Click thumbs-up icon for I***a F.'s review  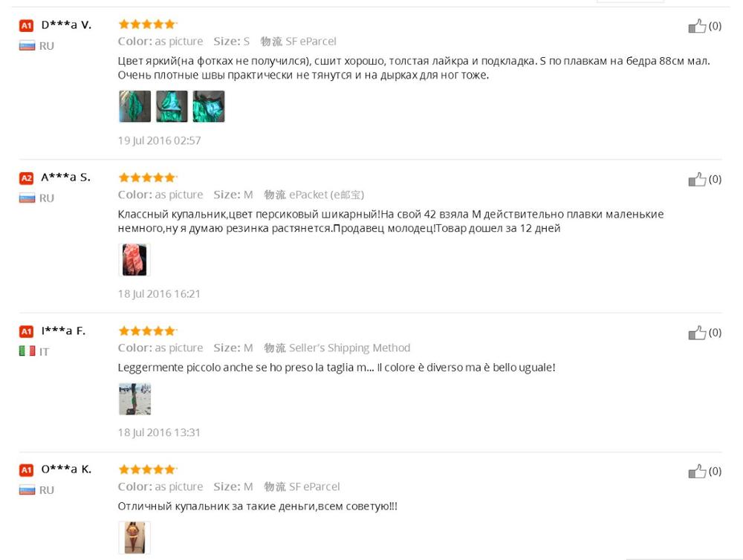(697, 333)
